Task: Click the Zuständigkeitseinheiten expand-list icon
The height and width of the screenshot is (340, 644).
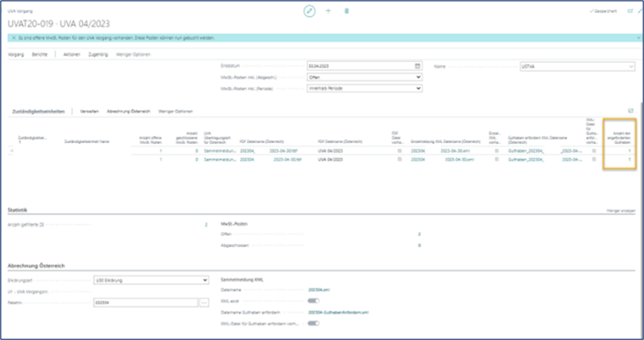Action: (x=630, y=111)
